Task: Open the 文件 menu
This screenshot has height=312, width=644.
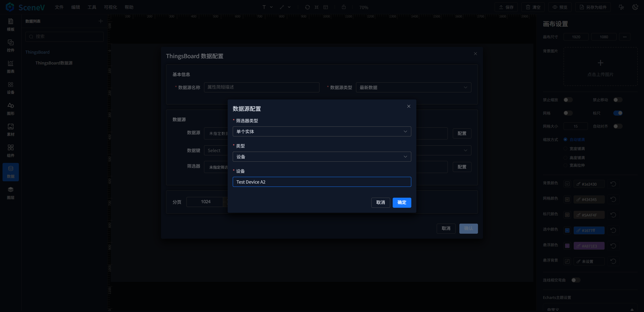Action: tap(59, 7)
